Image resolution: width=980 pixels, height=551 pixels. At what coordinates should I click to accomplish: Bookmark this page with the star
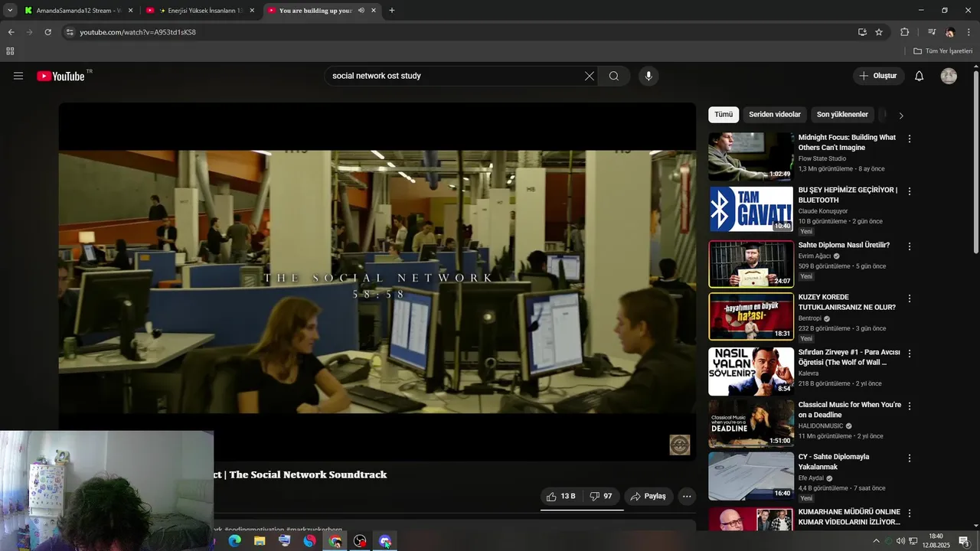click(879, 32)
